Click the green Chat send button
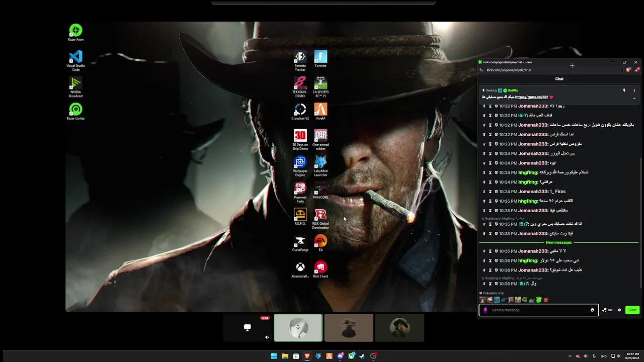The height and width of the screenshot is (362, 644). pyautogui.click(x=632, y=310)
